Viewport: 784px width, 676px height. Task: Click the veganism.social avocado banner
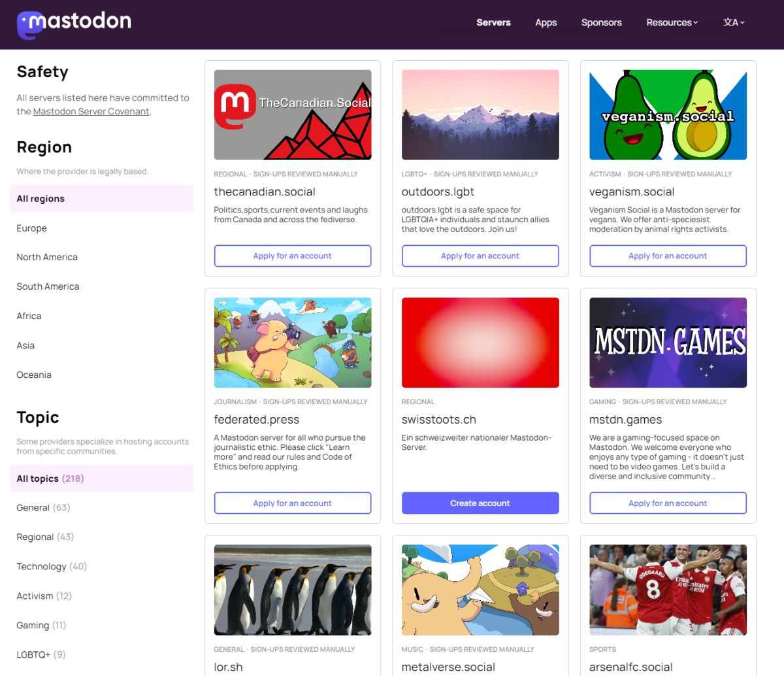pos(668,115)
